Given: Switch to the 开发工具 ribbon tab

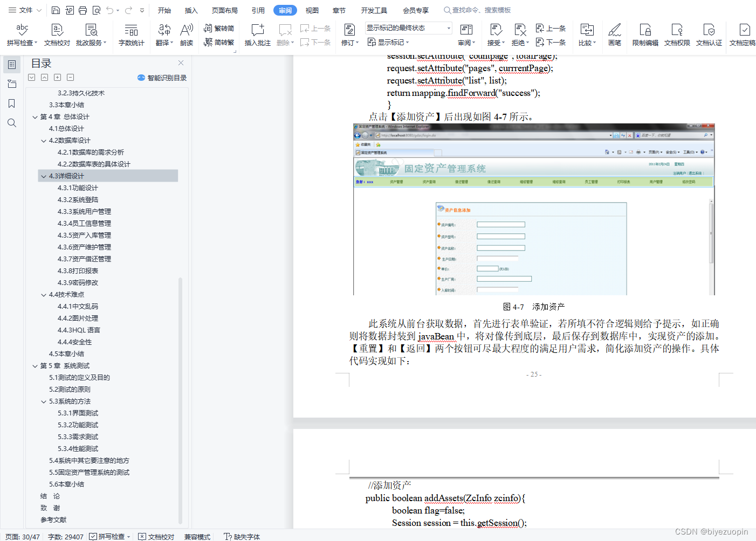Looking at the screenshot, I should pyautogui.click(x=374, y=10).
